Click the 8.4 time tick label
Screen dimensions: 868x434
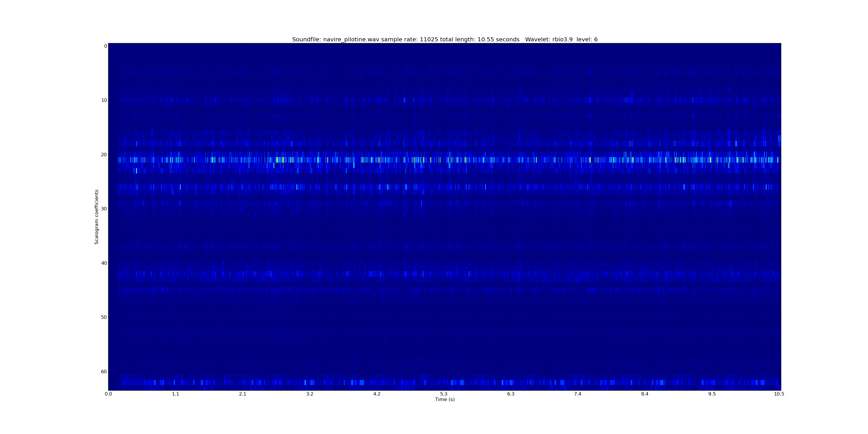(645, 394)
